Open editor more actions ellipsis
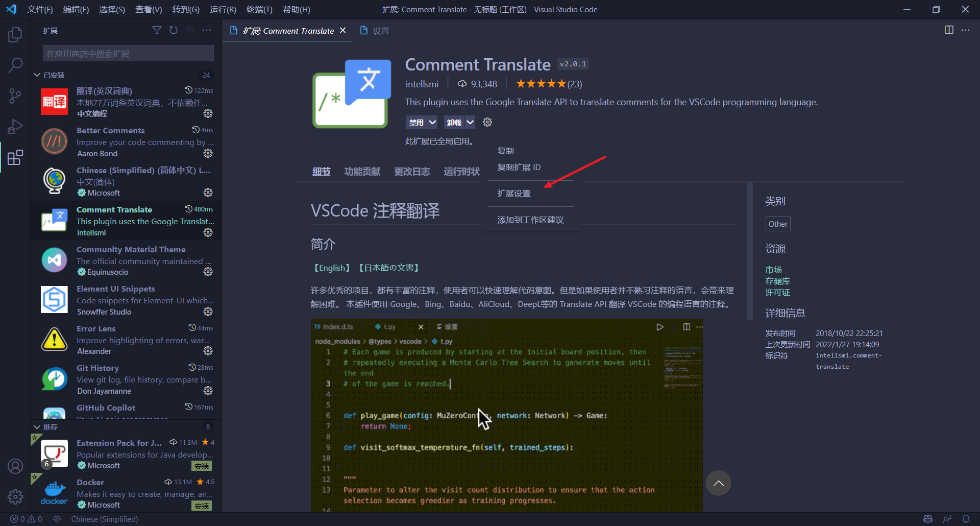This screenshot has width=980, height=526. pos(965,30)
